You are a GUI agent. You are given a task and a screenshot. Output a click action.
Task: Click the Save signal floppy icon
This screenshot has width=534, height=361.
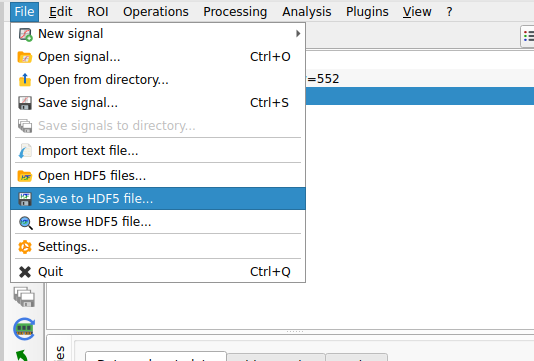25,103
